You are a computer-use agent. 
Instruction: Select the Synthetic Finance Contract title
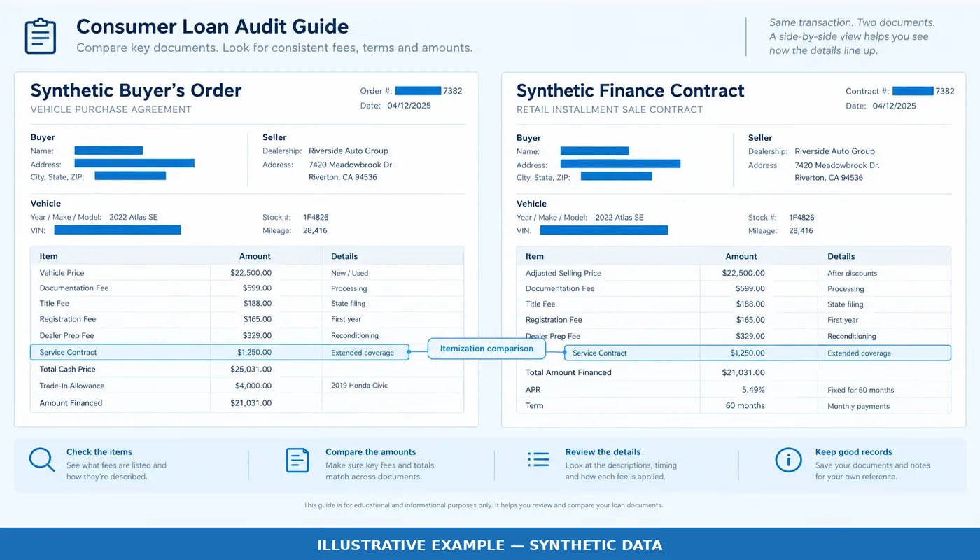tap(630, 91)
